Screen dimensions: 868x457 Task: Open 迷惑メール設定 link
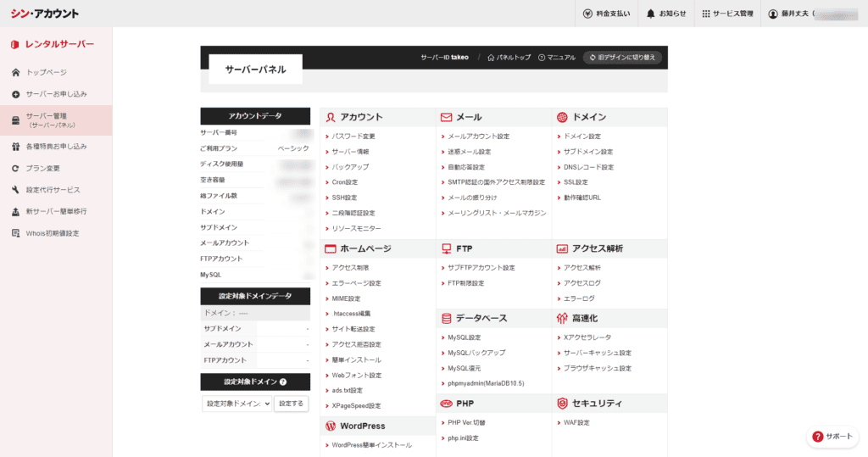pos(469,152)
